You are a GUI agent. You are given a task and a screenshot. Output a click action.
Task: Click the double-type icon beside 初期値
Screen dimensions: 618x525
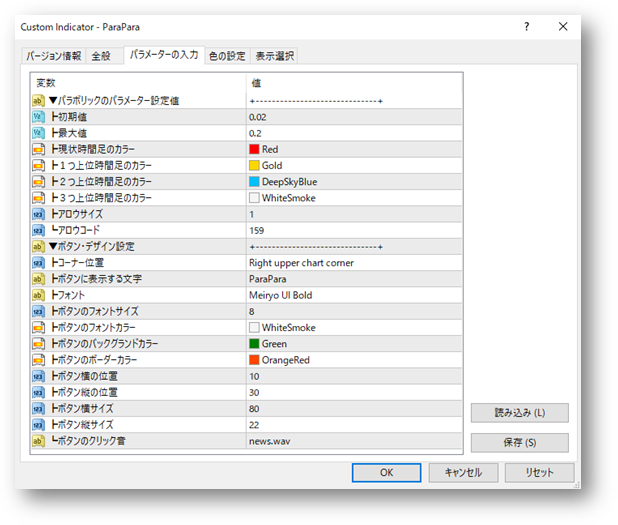[38, 117]
